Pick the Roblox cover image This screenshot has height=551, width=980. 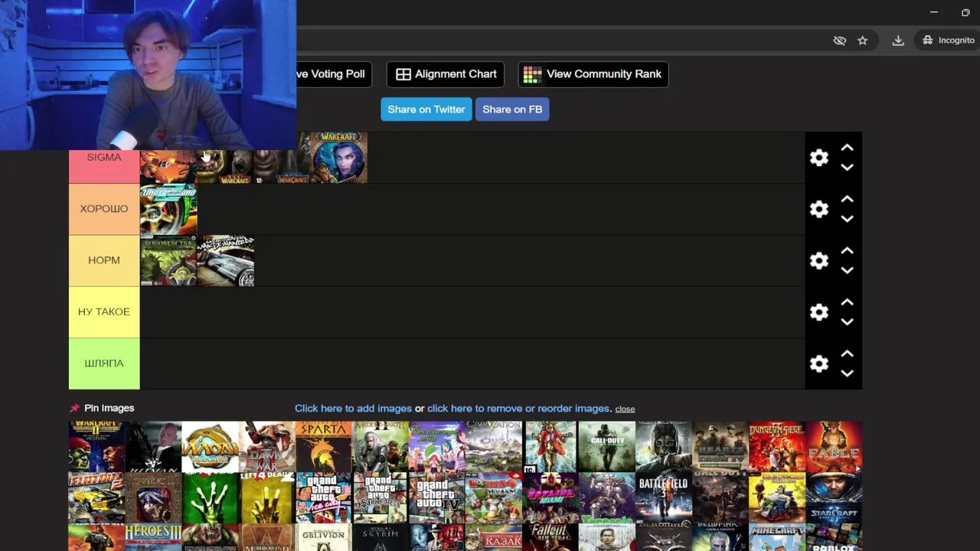point(834,538)
